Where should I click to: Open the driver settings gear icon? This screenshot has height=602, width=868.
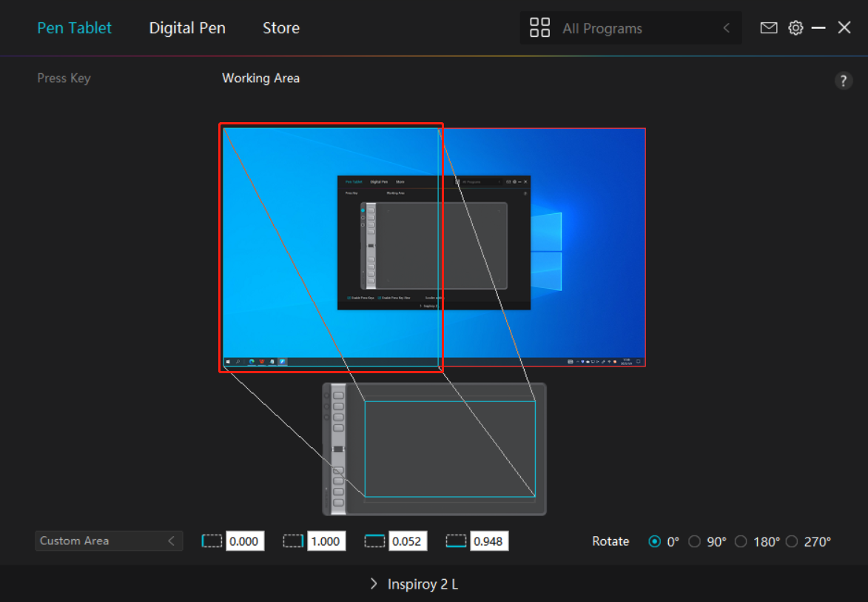tap(795, 27)
